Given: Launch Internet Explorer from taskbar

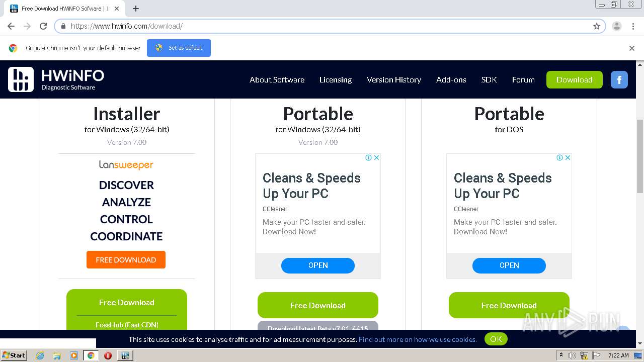Looking at the screenshot, I should (x=40, y=355).
